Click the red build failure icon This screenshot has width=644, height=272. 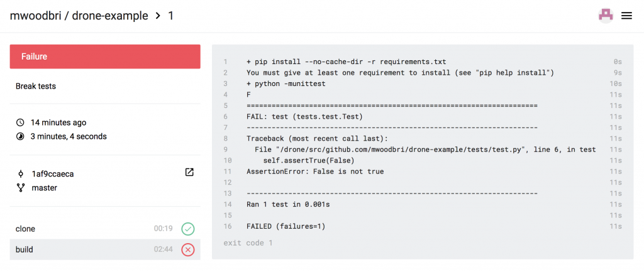[x=187, y=249]
